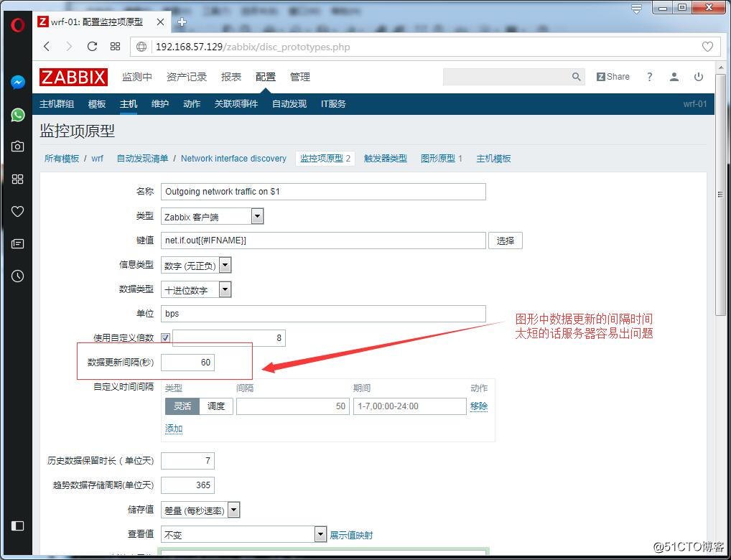The image size is (731, 560).
Task: Go to 关联项事件 submenu
Action: (x=236, y=104)
